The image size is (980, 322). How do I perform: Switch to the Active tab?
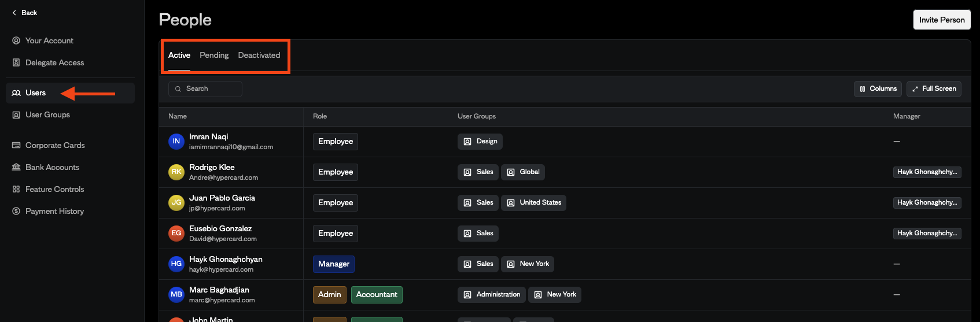point(179,55)
